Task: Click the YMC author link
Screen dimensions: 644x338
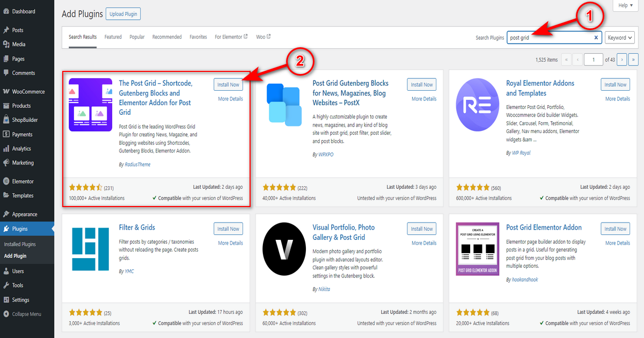Action: (129, 271)
